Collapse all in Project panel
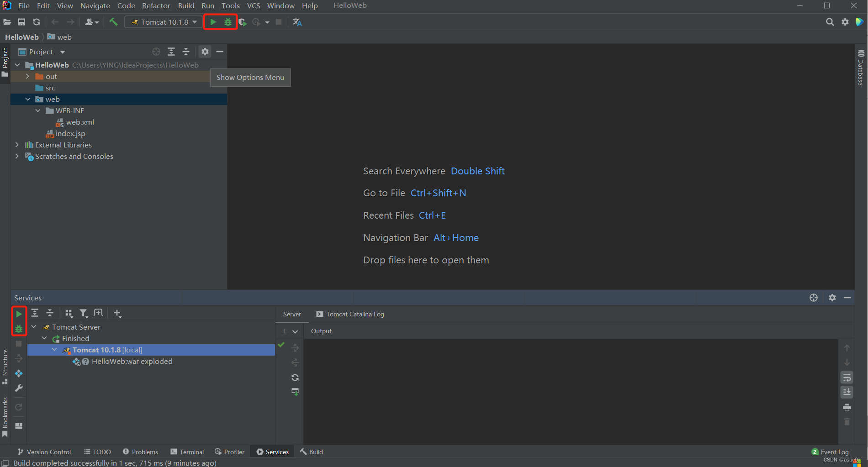Screen dimensions: 868x467 click(186, 52)
